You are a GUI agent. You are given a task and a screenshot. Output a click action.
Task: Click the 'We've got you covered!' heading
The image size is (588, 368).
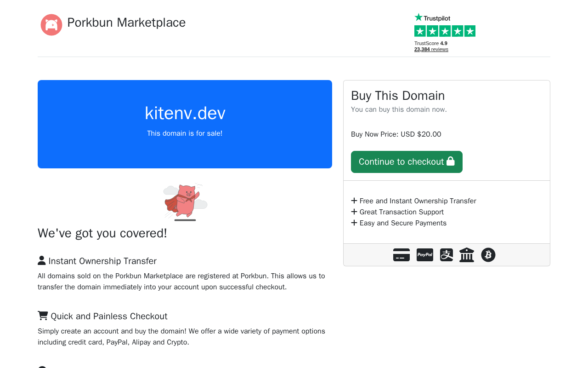[x=102, y=233]
